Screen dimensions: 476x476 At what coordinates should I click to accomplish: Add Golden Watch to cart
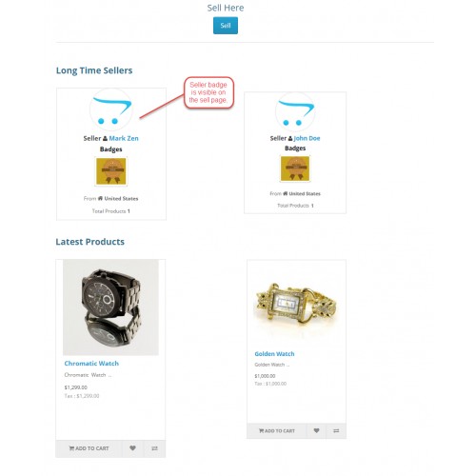[x=277, y=430]
